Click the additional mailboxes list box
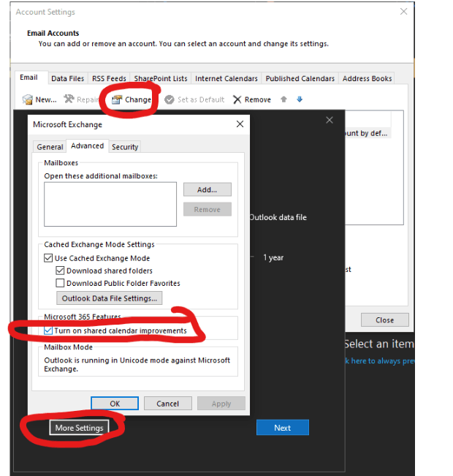The image size is (453, 476). 110,204
